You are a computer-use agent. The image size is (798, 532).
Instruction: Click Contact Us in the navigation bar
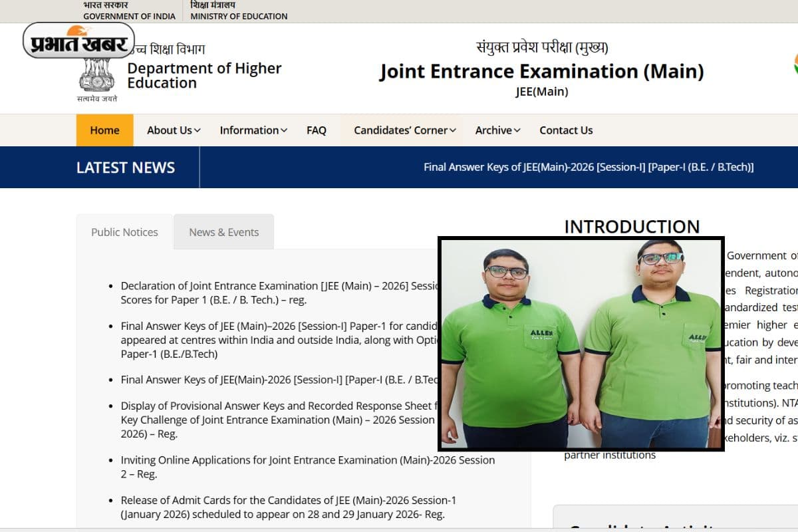[566, 130]
